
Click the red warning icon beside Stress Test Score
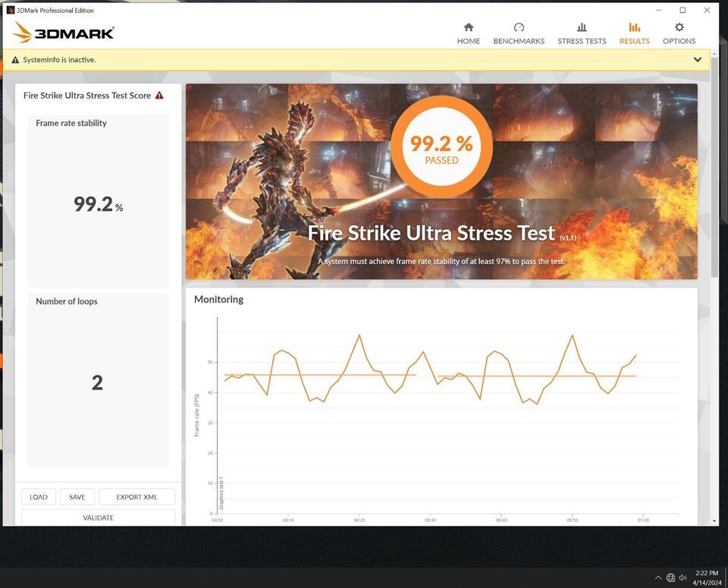[159, 95]
